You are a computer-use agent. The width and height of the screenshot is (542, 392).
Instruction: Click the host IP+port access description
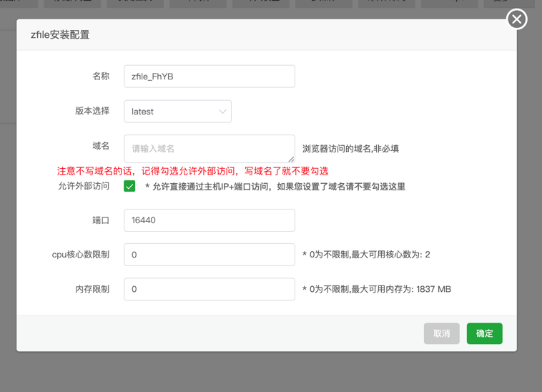pyautogui.click(x=275, y=187)
